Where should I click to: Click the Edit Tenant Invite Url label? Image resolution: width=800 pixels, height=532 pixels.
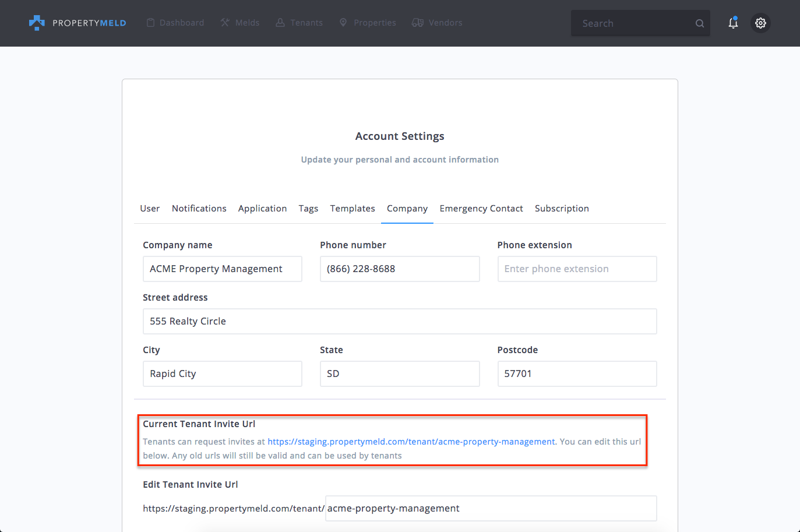pyautogui.click(x=191, y=485)
